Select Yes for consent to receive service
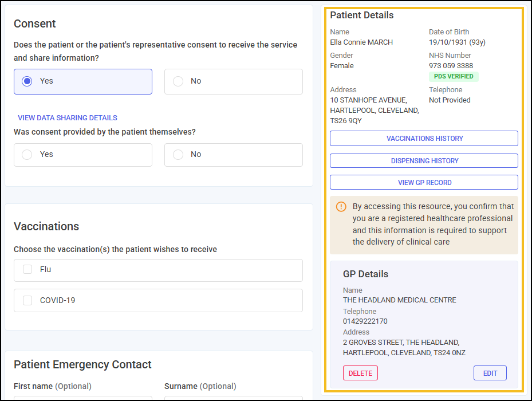The image size is (532, 401). [x=27, y=81]
